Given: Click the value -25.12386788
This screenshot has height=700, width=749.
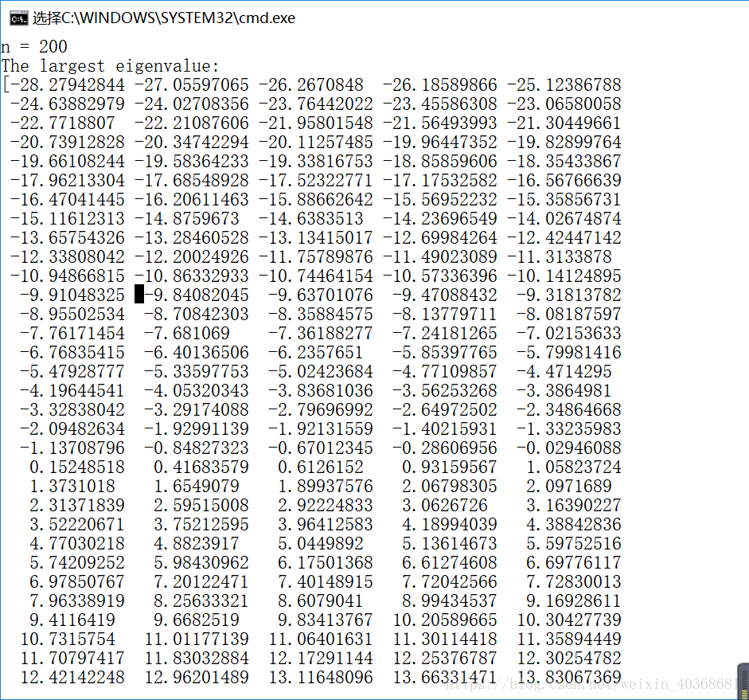Looking at the screenshot, I should coord(564,85).
